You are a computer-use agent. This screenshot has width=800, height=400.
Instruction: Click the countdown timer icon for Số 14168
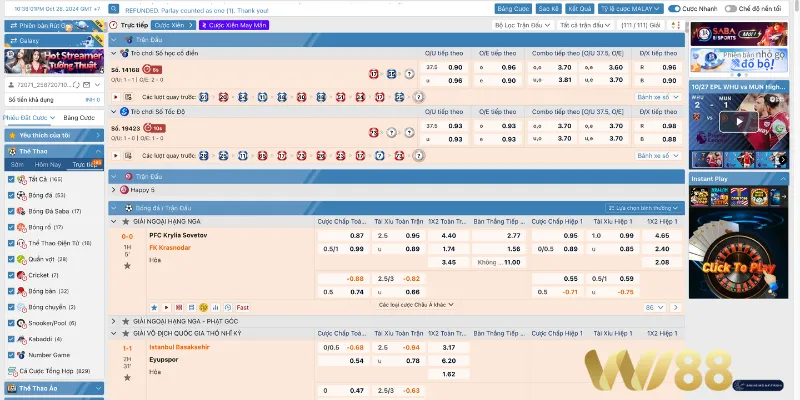tap(146, 69)
